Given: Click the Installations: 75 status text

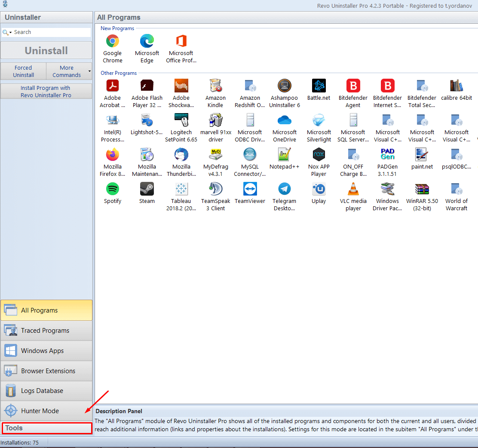Looking at the screenshot, I should 19,442.
